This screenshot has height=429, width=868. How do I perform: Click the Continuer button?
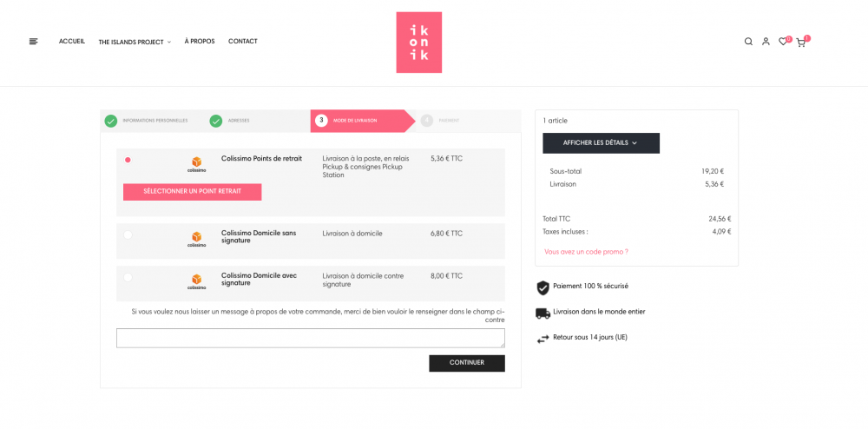click(467, 363)
